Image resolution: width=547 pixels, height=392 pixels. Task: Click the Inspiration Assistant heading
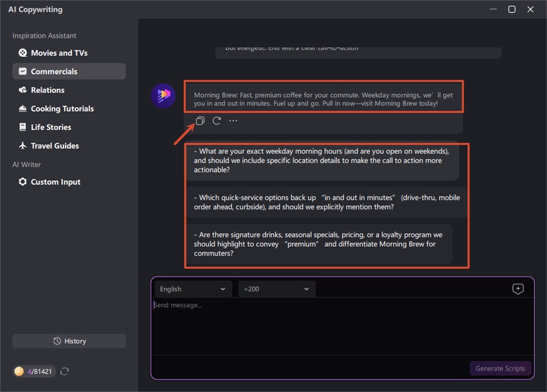pyautogui.click(x=44, y=36)
